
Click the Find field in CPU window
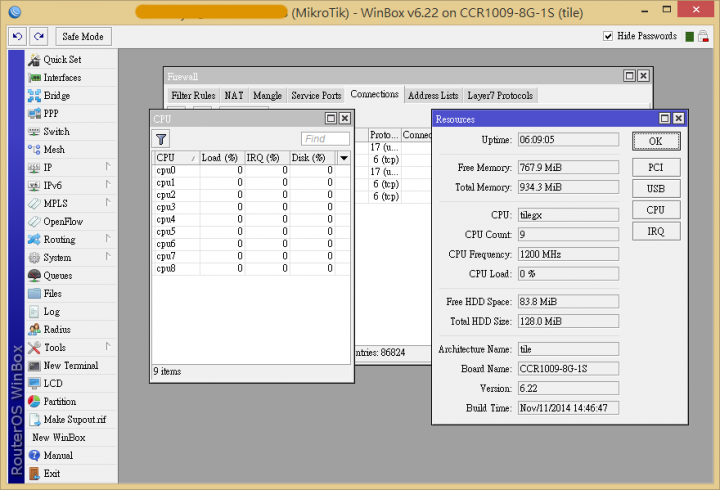(325, 139)
